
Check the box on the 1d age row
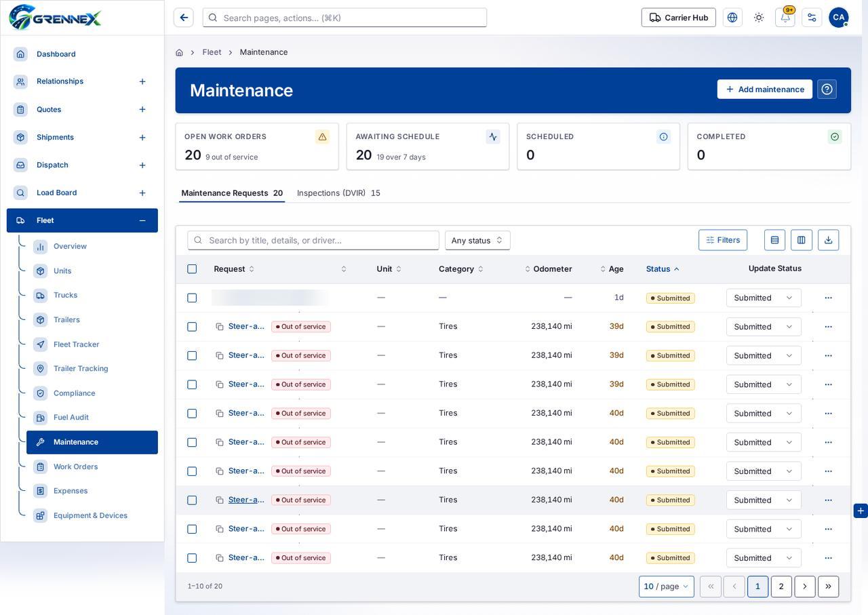tap(192, 298)
